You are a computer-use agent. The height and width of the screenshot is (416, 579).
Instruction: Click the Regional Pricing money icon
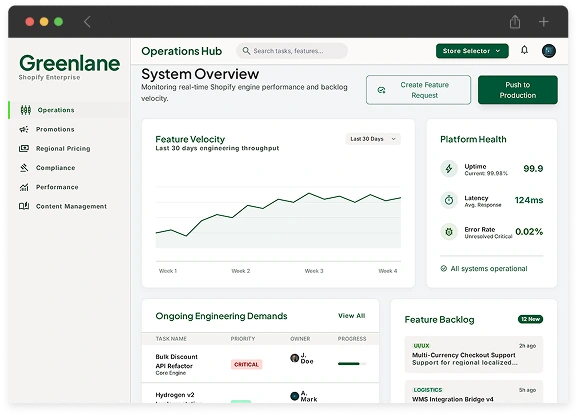click(x=24, y=148)
